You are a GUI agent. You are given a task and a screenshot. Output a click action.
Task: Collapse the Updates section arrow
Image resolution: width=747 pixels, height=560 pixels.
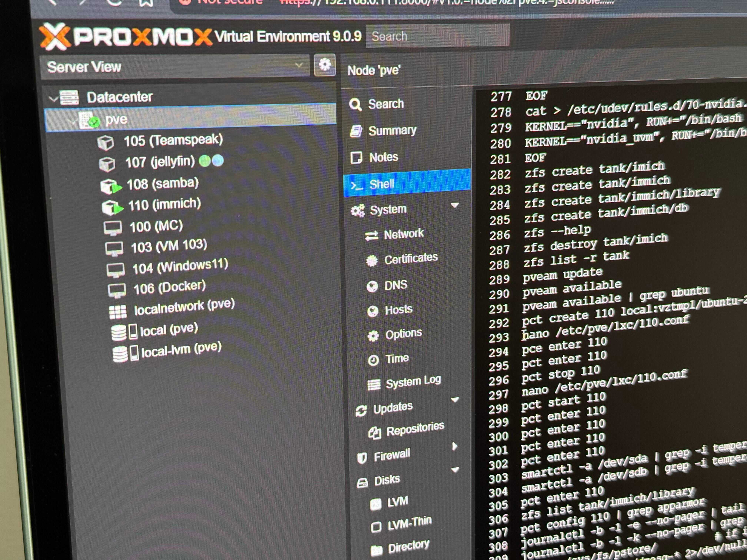click(455, 400)
